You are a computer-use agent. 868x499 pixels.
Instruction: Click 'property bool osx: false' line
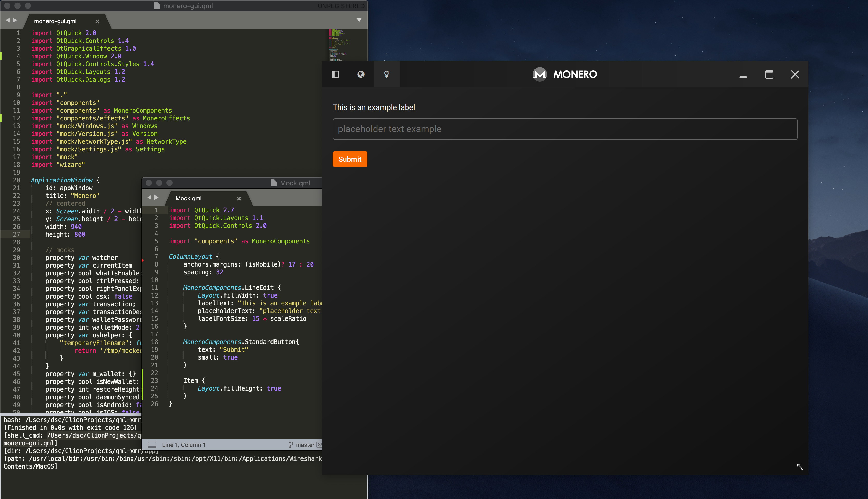(89, 297)
